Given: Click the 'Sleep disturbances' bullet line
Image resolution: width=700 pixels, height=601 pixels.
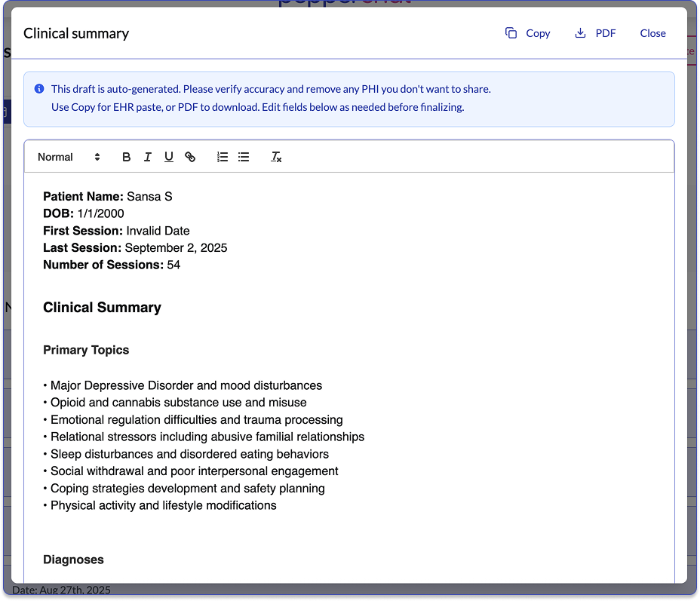Looking at the screenshot, I should point(186,454).
